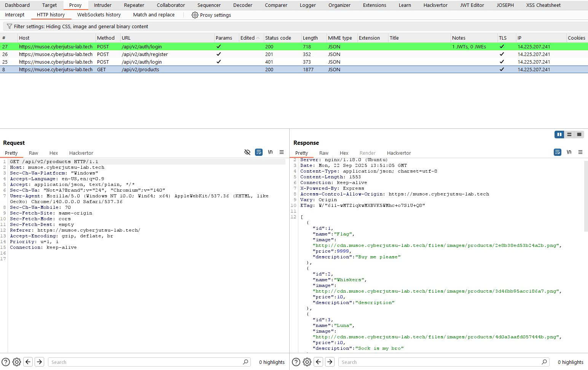Switch to WebSockets history sub-tab
The width and height of the screenshot is (588, 370).
tap(99, 14)
